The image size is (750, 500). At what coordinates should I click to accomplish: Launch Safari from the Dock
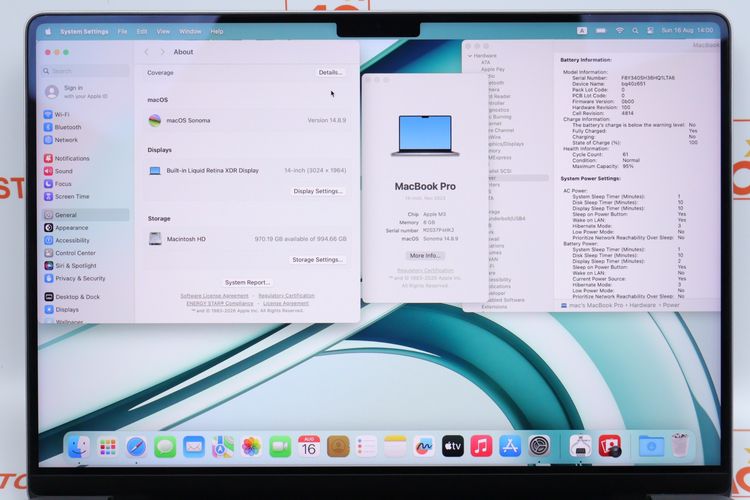tap(136, 447)
